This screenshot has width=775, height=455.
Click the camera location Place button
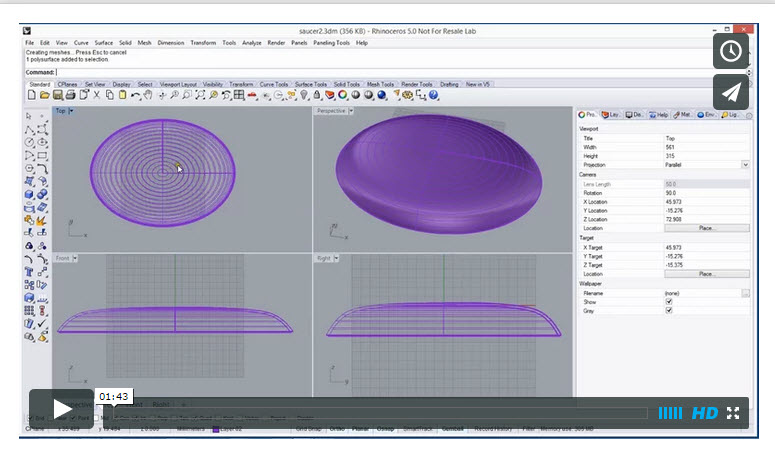tap(706, 228)
